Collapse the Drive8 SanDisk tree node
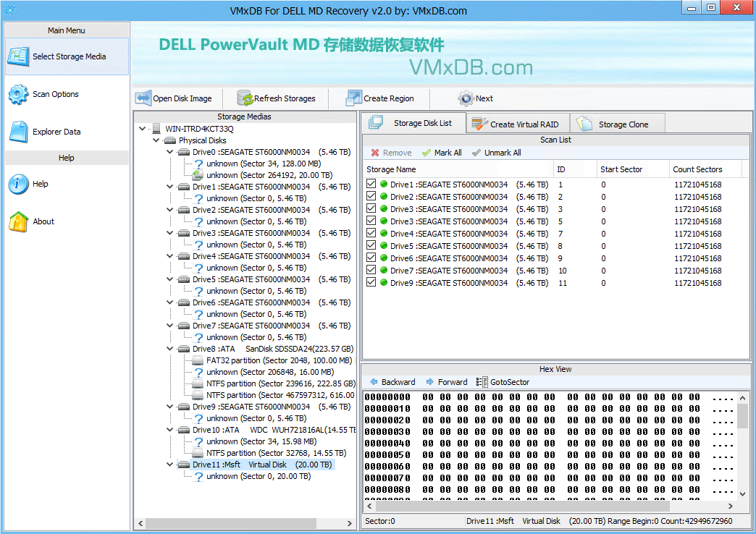 (x=169, y=349)
